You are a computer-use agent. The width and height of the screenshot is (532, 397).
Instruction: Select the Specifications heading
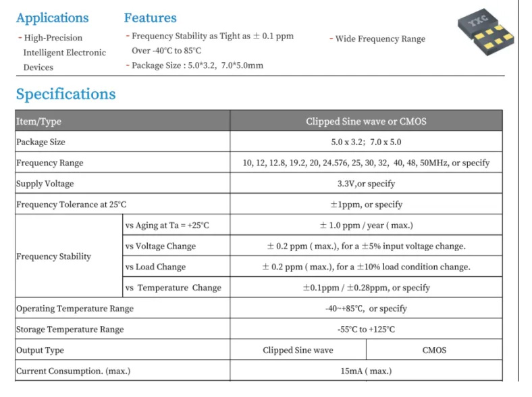click(65, 95)
